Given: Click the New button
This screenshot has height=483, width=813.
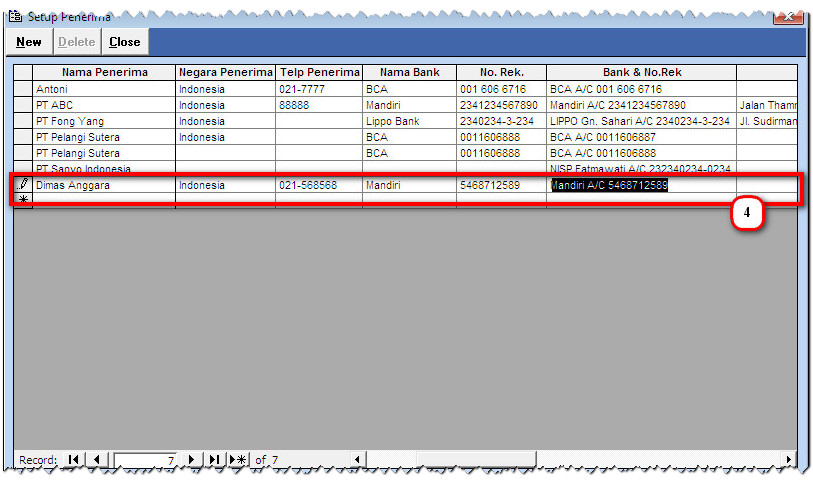Looking at the screenshot, I should pyautogui.click(x=29, y=42).
